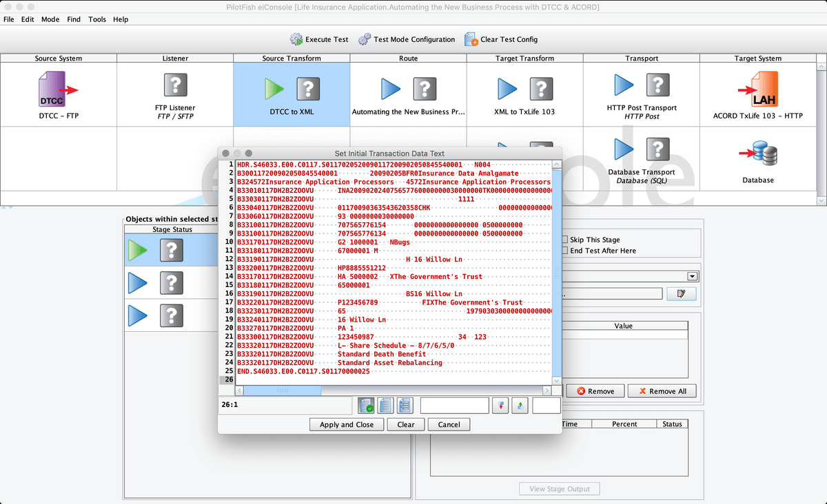
Task: Open the Help menu
Action: tap(121, 19)
